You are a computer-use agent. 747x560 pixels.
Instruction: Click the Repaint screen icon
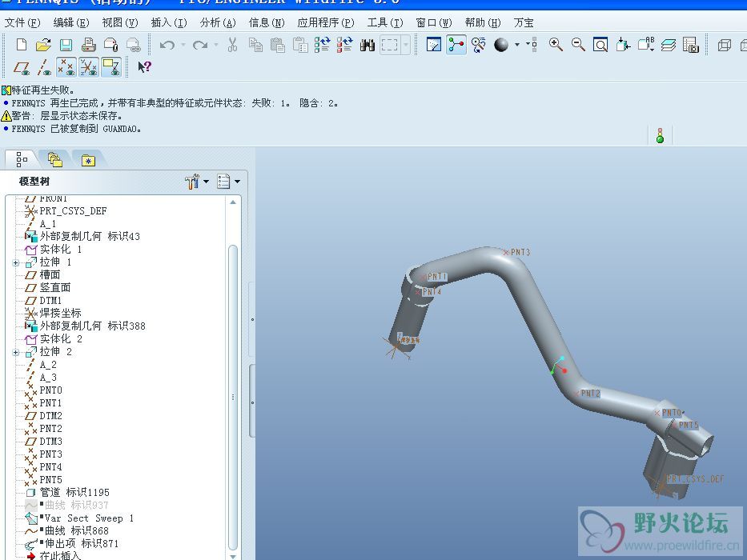click(x=433, y=45)
